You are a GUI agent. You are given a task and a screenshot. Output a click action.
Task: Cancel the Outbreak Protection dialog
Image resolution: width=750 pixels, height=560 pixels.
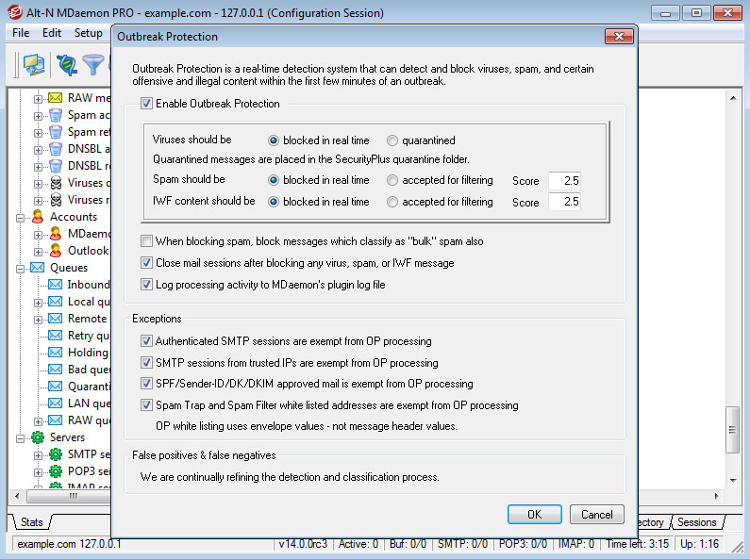pos(596,515)
